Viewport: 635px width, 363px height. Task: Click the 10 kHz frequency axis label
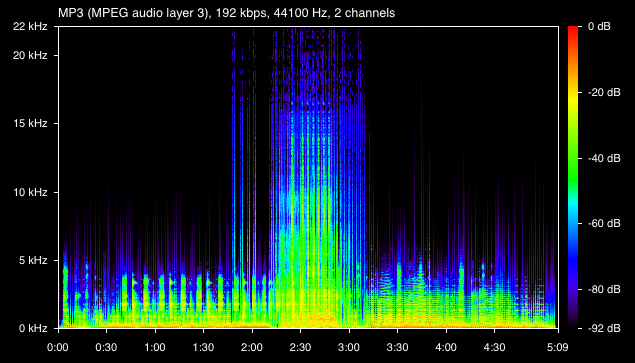coord(30,192)
